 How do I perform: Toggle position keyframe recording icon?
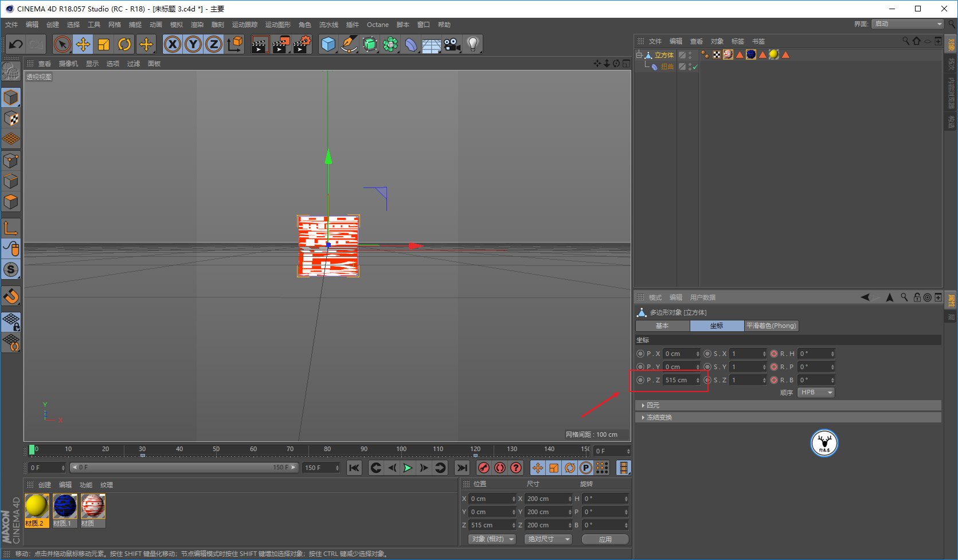(x=538, y=468)
